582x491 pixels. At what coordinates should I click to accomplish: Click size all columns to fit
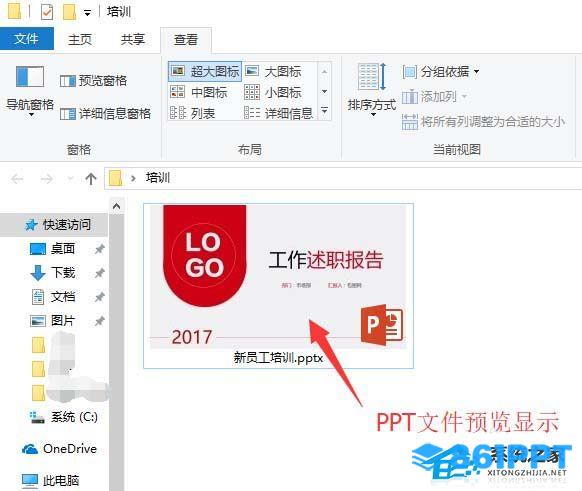483,122
